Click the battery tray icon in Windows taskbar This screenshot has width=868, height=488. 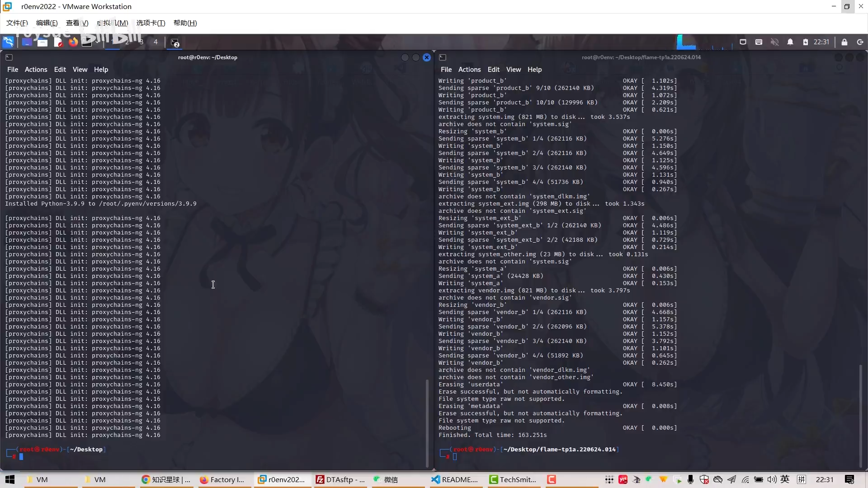pyautogui.click(x=759, y=479)
